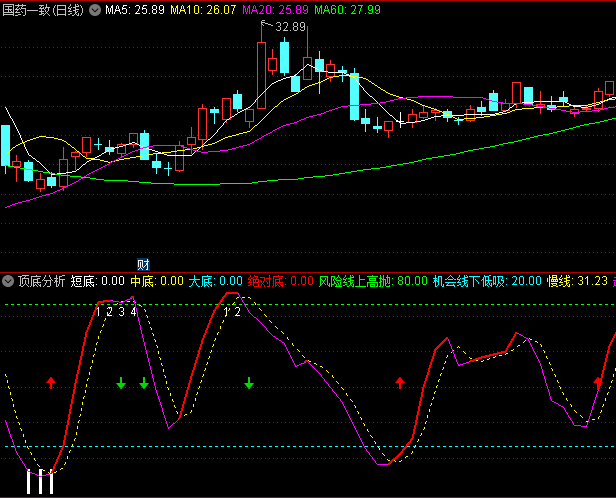Select the magenta MA20 label

(x=275, y=10)
